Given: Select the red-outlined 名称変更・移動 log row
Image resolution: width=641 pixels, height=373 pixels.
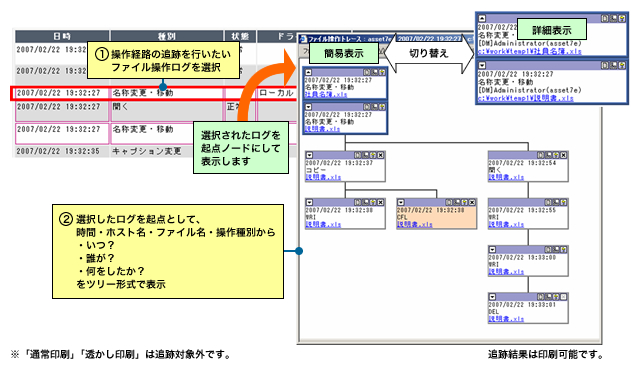Looking at the screenshot, I should coord(155,93).
